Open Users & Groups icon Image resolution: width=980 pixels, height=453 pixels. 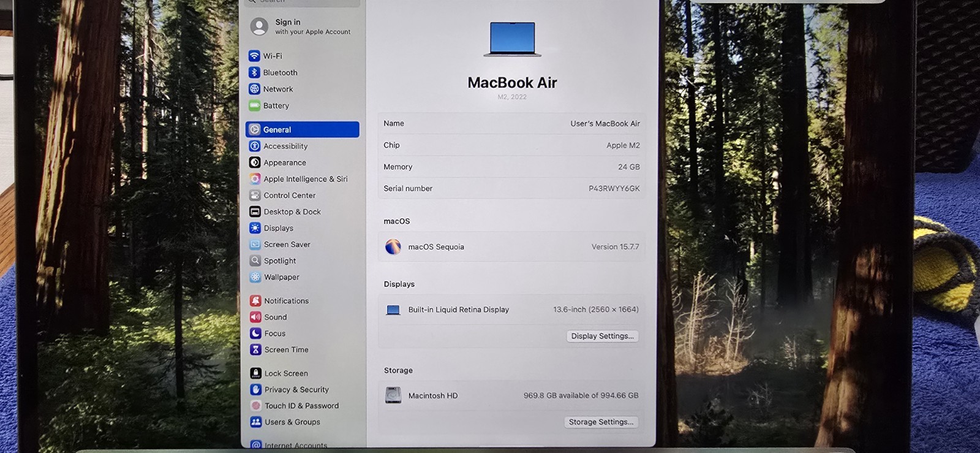pos(256,422)
